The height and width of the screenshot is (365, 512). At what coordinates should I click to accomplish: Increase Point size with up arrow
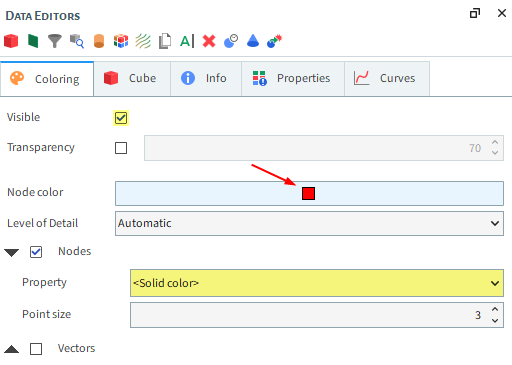pos(495,309)
